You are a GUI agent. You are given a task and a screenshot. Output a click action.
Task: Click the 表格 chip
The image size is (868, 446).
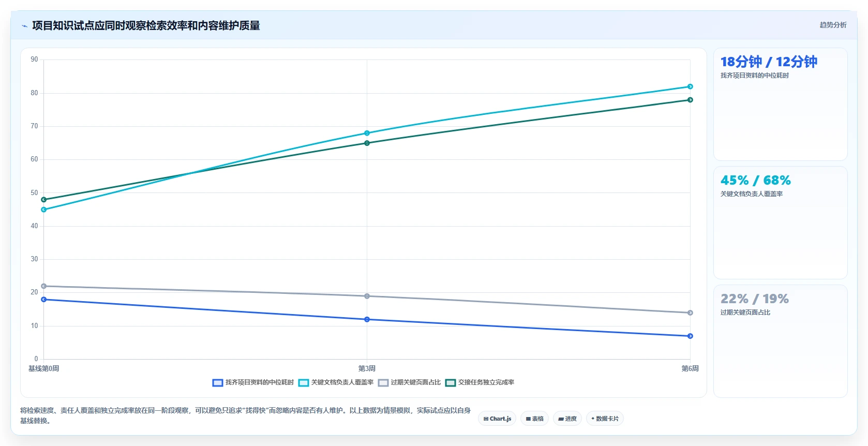534,419
